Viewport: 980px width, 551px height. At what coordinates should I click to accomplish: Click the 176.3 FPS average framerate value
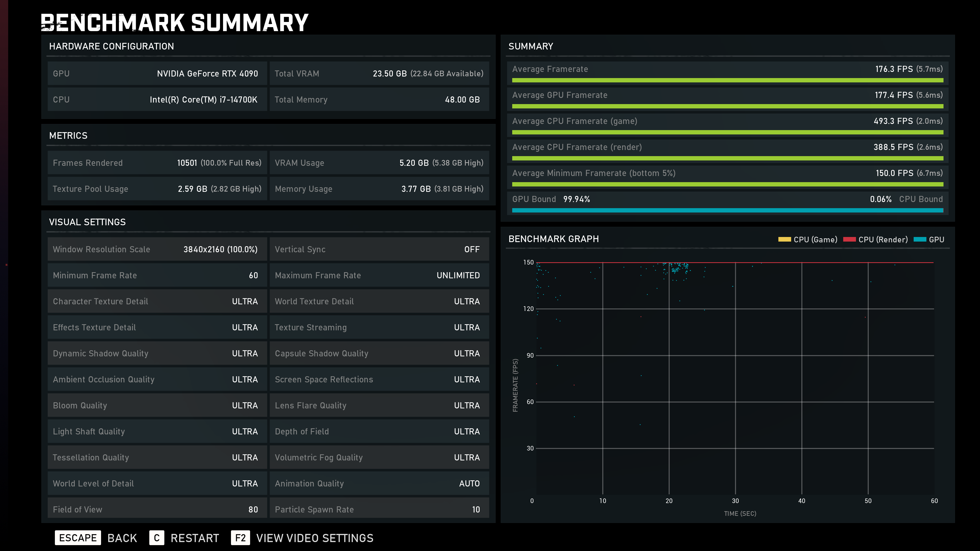[894, 69]
